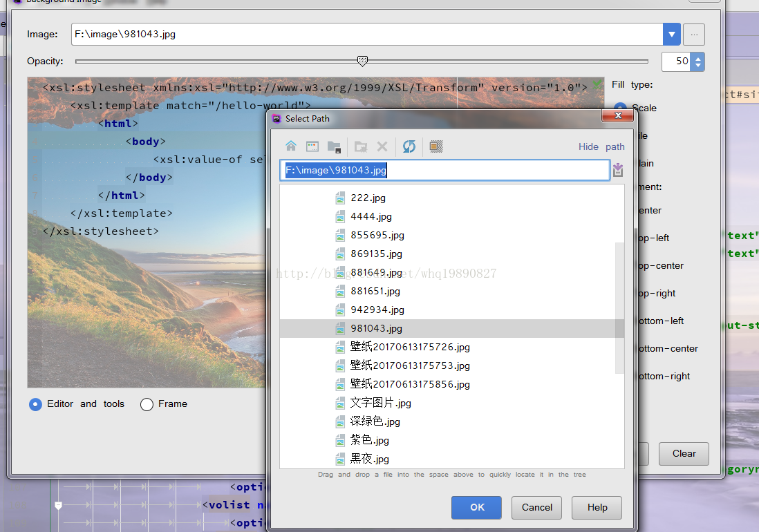Select the highlighted file 981043.jpg
The height and width of the screenshot is (532, 759).
[x=452, y=328]
